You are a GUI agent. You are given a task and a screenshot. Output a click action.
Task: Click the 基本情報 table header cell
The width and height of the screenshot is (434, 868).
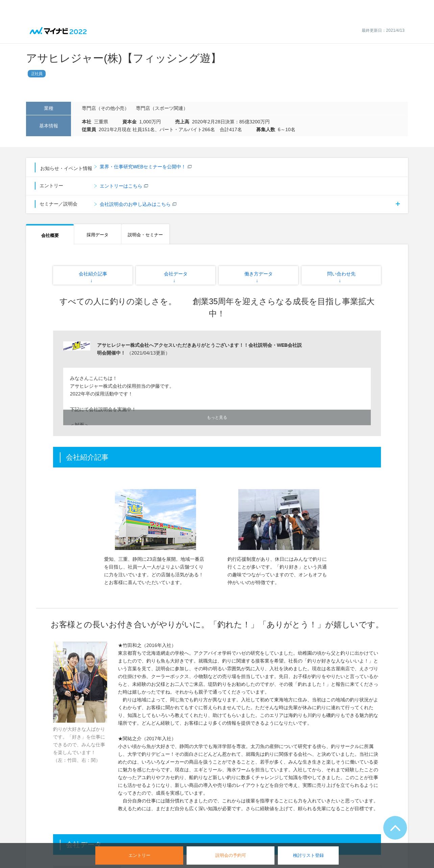coord(48,126)
